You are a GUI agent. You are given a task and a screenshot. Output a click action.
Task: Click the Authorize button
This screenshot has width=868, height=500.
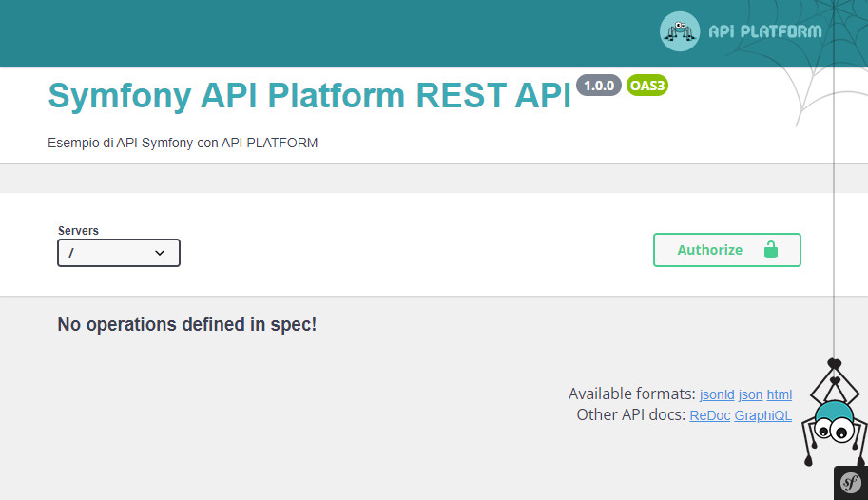[x=727, y=250]
